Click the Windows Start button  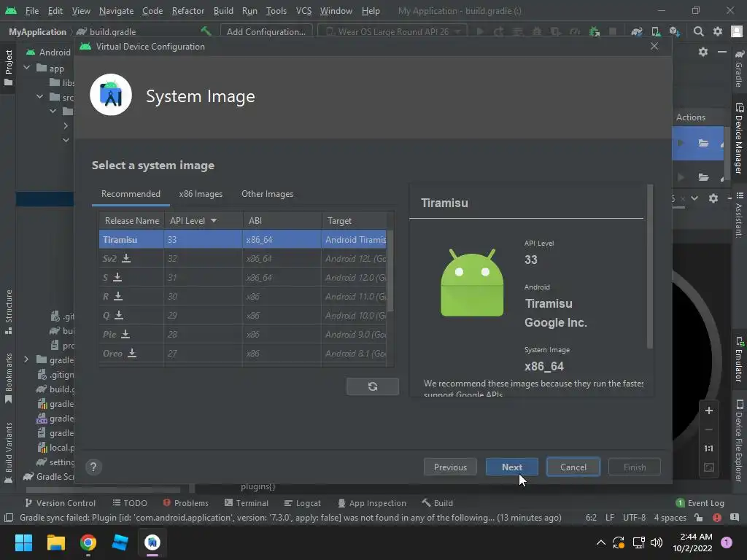pyautogui.click(x=23, y=542)
